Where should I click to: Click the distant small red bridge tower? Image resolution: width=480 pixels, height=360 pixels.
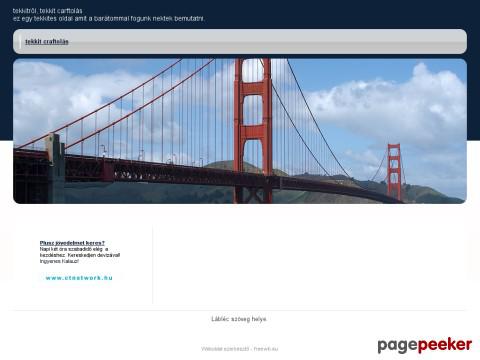394,172
